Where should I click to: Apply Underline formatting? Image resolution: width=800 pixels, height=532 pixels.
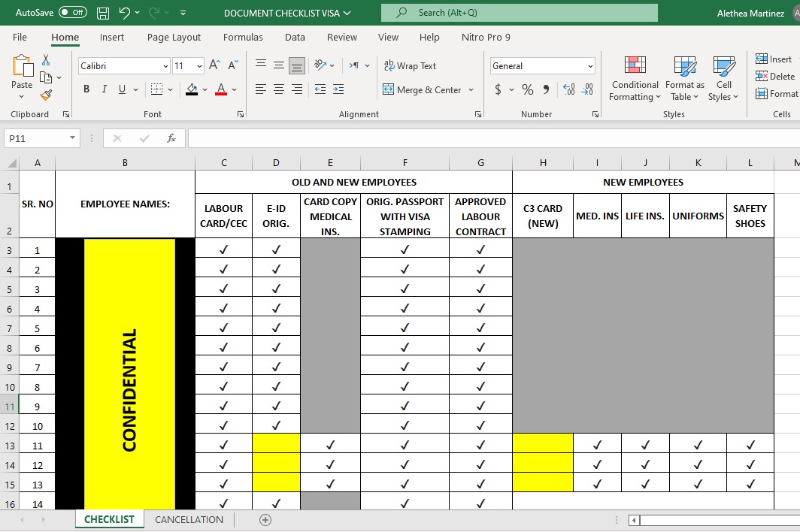tap(122, 89)
